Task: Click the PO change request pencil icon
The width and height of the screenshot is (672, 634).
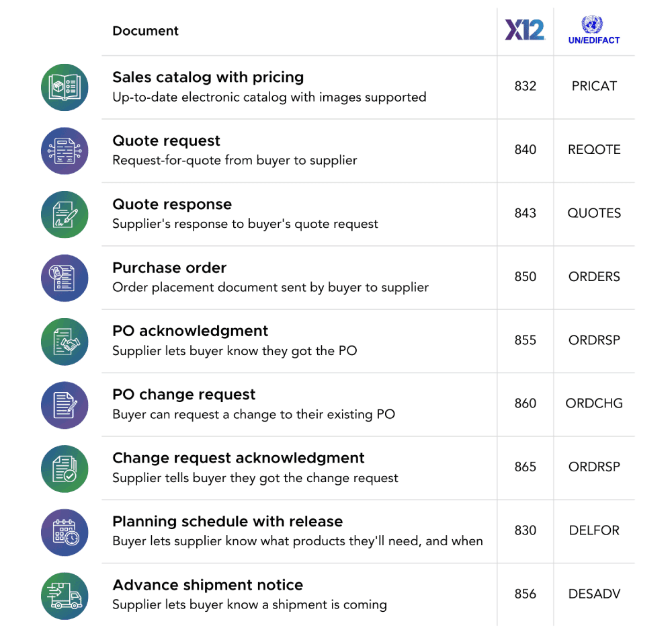Action: [x=65, y=405]
